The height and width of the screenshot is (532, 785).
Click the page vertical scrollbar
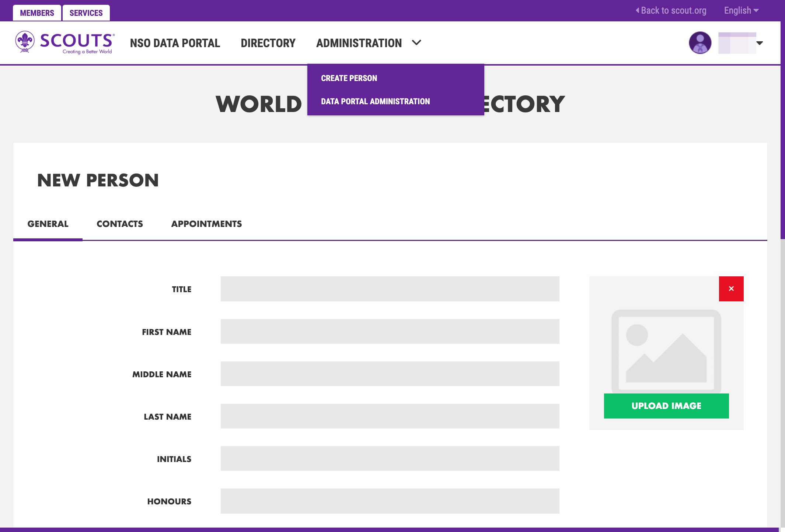(x=783, y=120)
